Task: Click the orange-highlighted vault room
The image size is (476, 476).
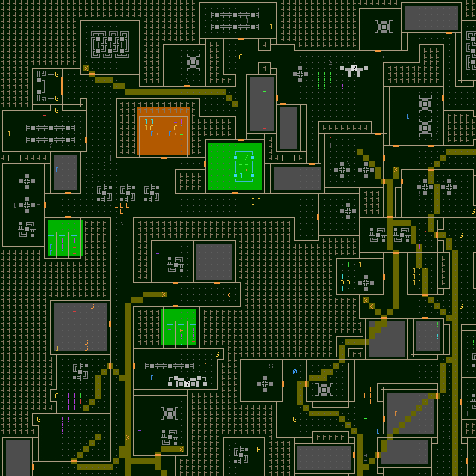Action: [x=164, y=131]
